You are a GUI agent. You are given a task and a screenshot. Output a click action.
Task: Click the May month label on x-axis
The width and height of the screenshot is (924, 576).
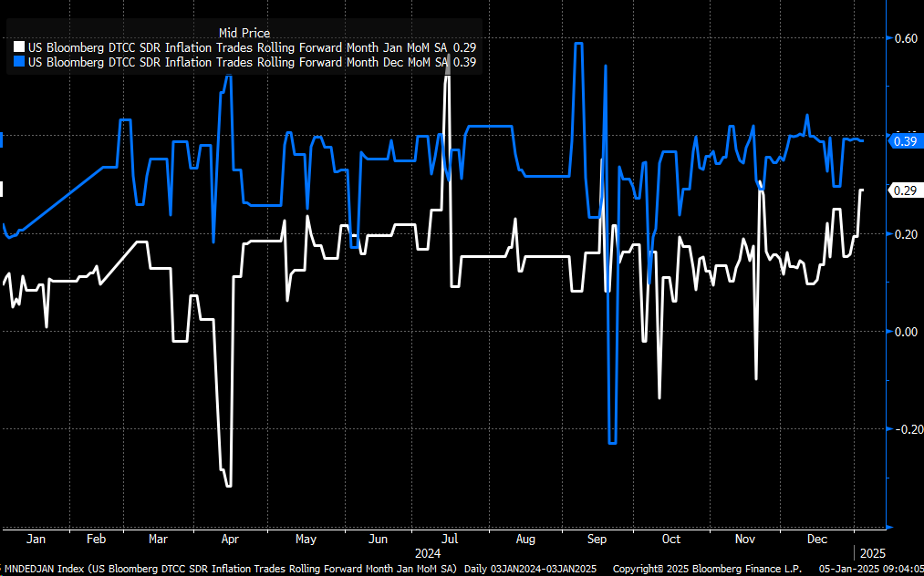(x=306, y=539)
